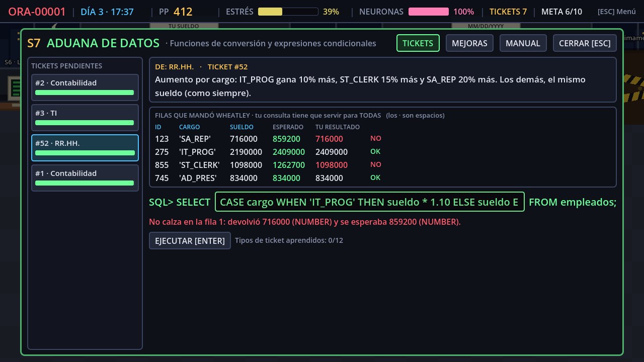Viewport: 644px width, 362px height.
Task: Click the NEURONAS pink progress bar
Action: (x=429, y=12)
